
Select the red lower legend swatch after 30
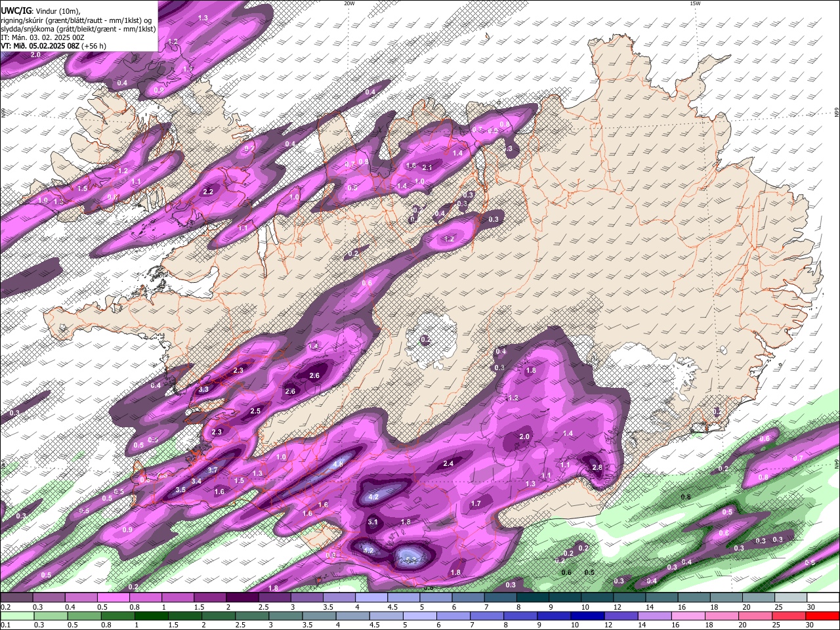point(823,616)
